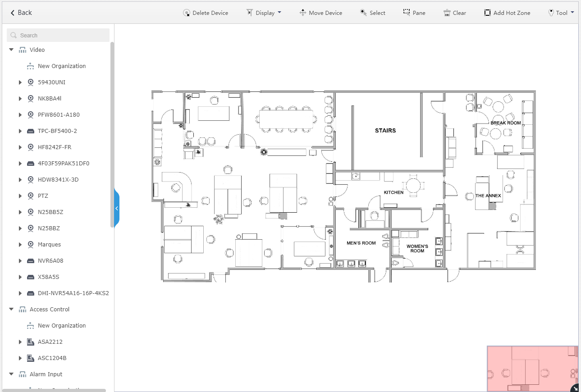This screenshot has height=392, width=581.
Task: Open the Tool dropdown menu
Action: pos(561,13)
